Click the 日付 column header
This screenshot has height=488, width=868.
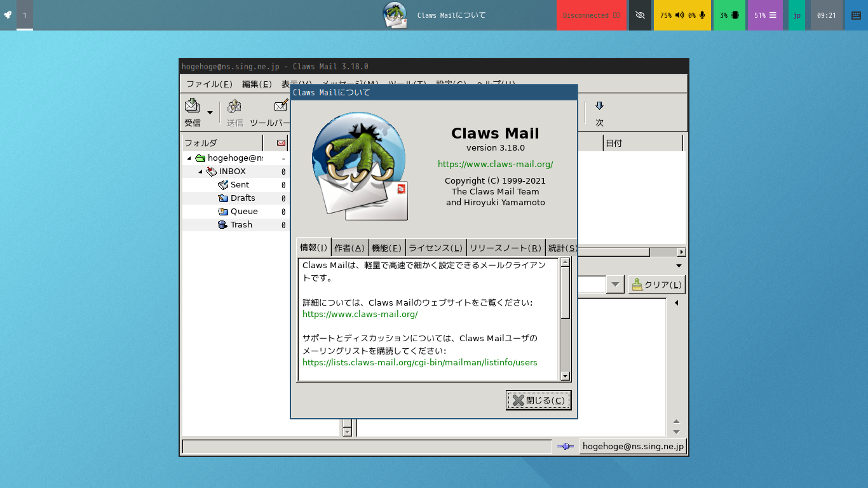point(642,143)
